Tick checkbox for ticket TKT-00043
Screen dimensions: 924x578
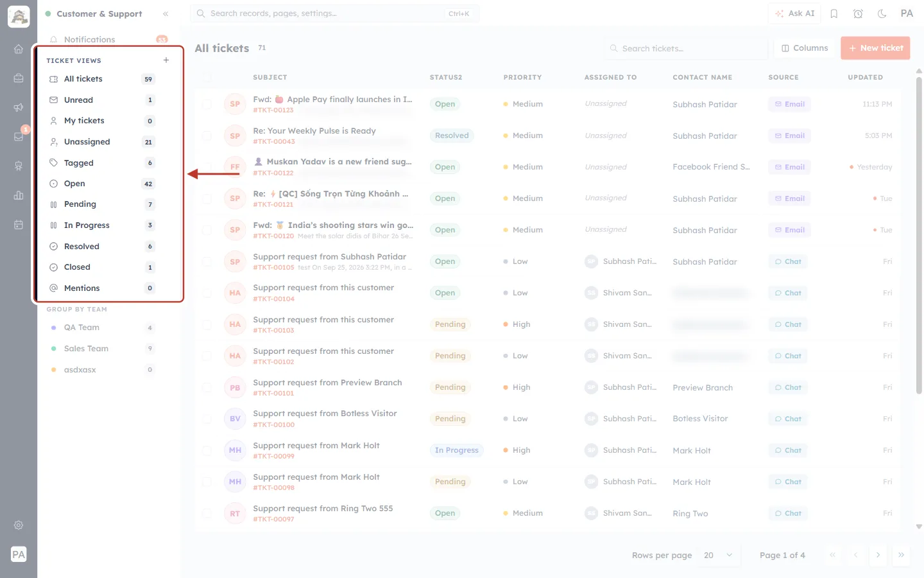click(x=207, y=136)
